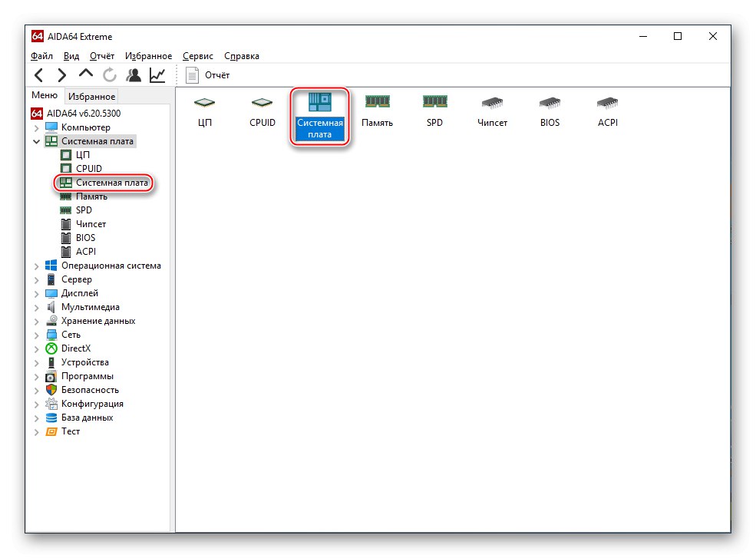Viewport: 756px width, 558px height.
Task: Click the Компьютер monitor icon in tree
Action: pyautogui.click(x=51, y=127)
